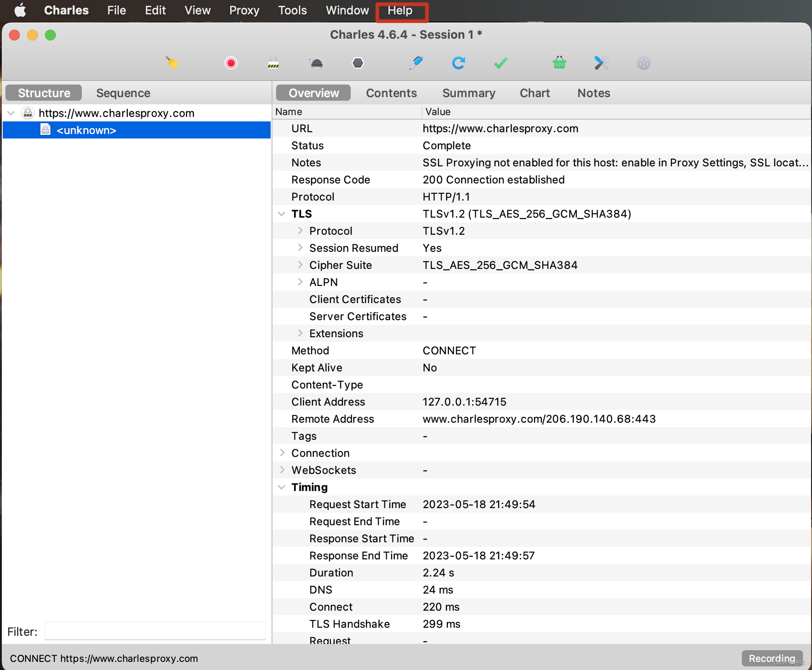Repeat the selected request with the refresh icon

pos(458,63)
